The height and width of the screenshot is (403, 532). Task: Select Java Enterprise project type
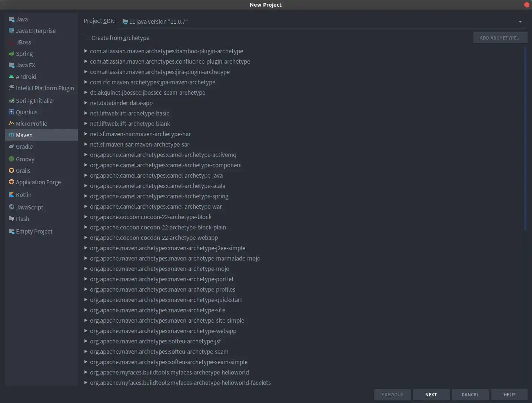coord(36,31)
